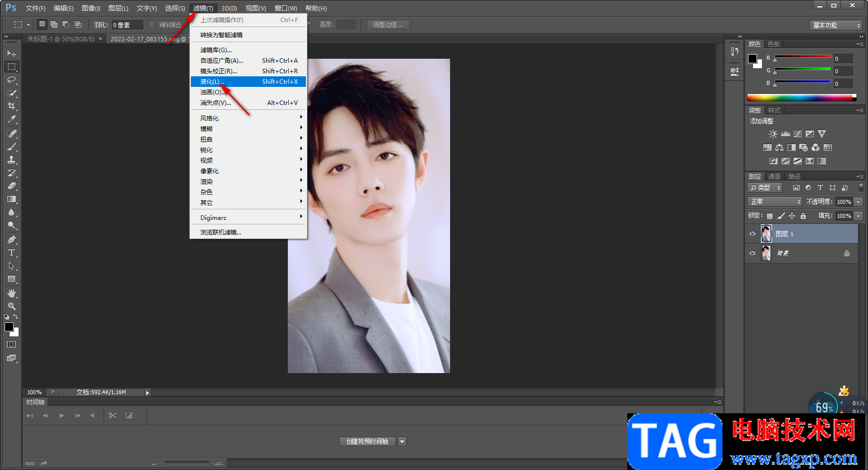Add Brightness/Contrast adjustment icon

[x=773, y=134]
